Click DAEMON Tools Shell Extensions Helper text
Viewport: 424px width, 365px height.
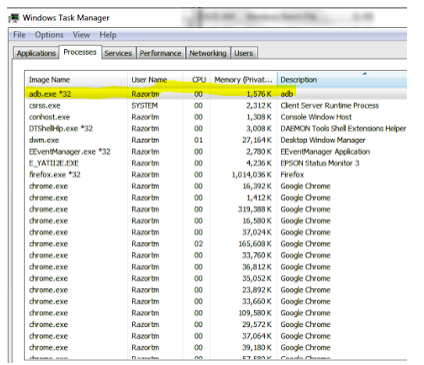343,129
